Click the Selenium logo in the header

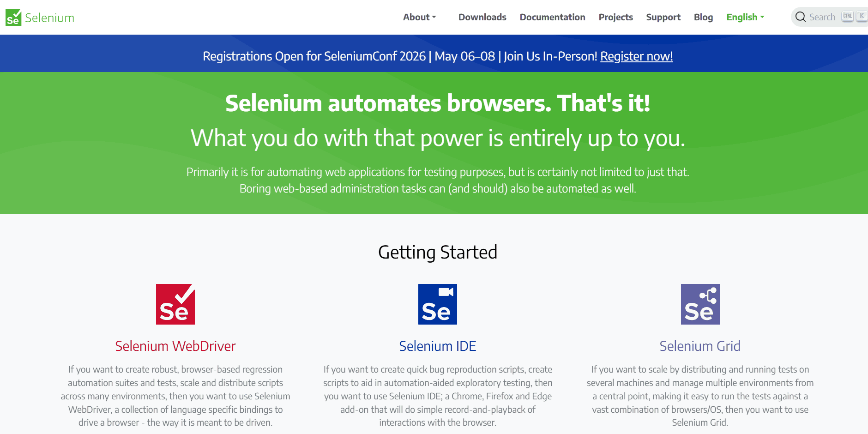(39, 17)
